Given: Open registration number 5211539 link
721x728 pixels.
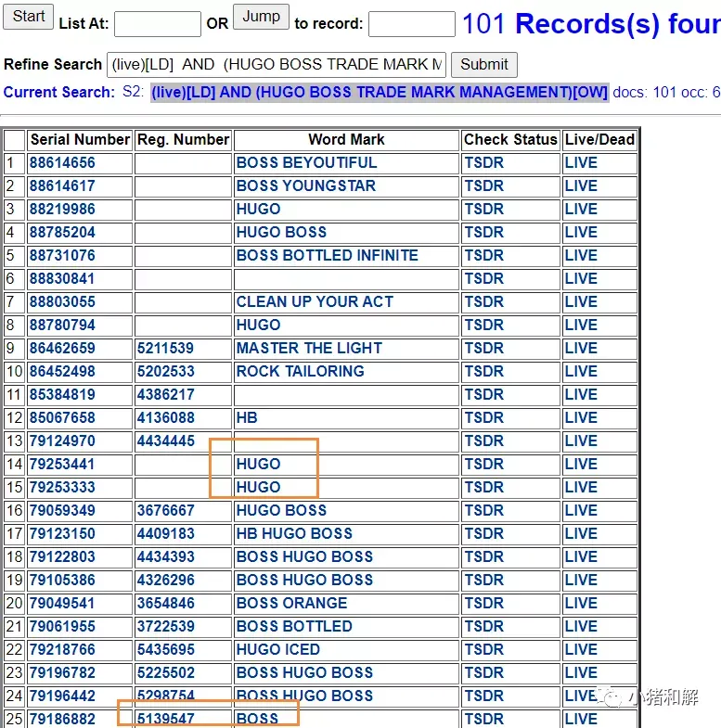Looking at the screenshot, I should pos(165,348).
